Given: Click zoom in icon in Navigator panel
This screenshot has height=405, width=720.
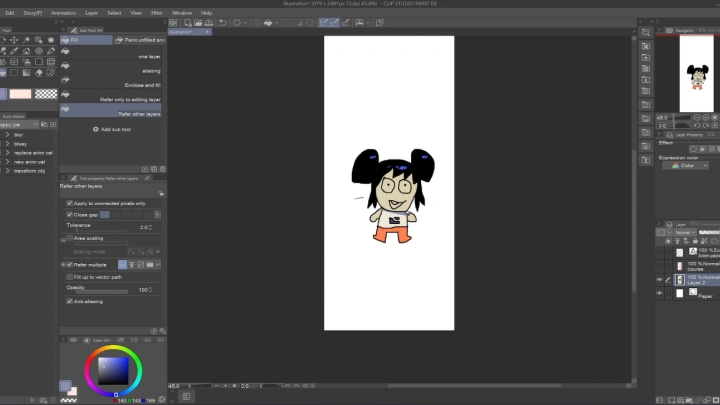Looking at the screenshot, I should [x=706, y=118].
